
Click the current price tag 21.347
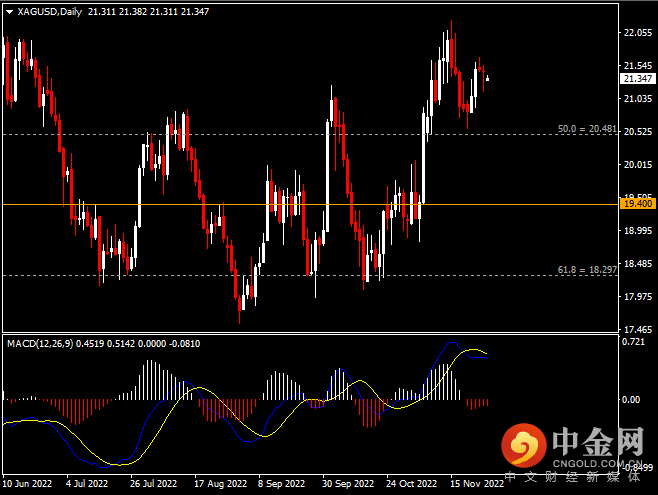[x=637, y=78]
